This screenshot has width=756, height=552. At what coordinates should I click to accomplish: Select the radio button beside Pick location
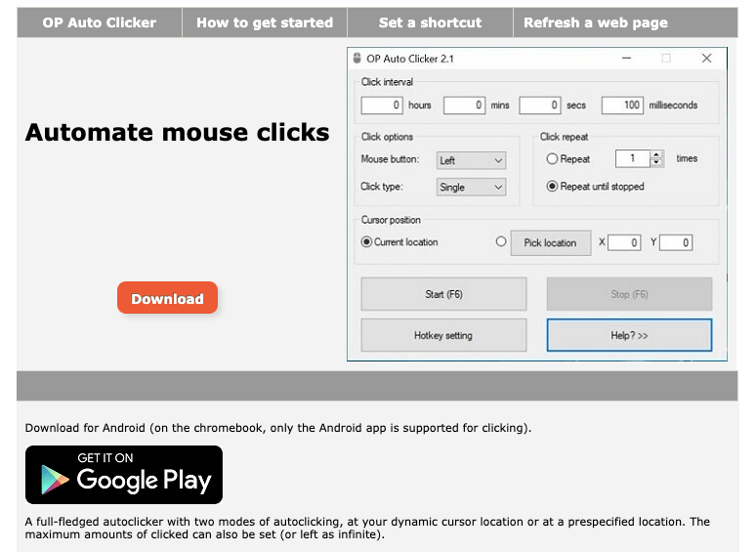tap(501, 241)
